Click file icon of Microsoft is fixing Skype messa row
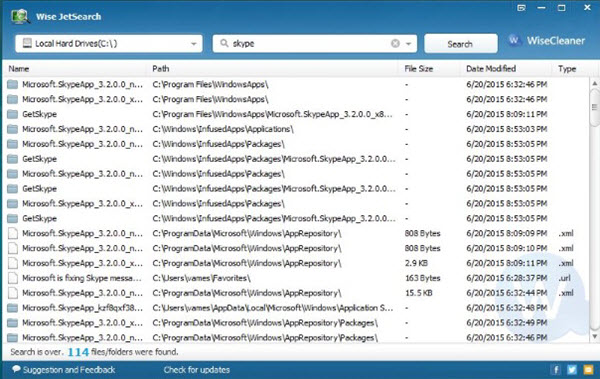The height and width of the screenshot is (379, 600). tap(13, 278)
